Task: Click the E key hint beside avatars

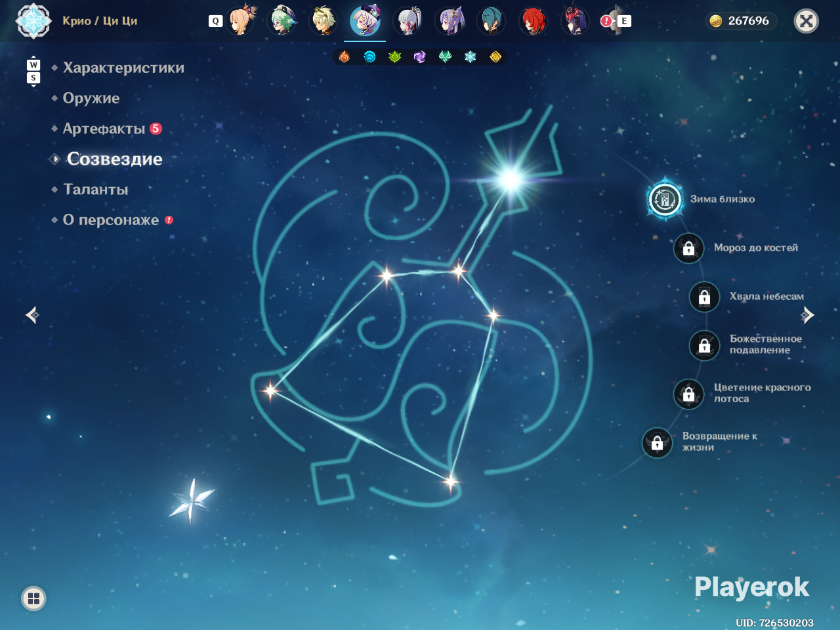Action: tap(624, 21)
